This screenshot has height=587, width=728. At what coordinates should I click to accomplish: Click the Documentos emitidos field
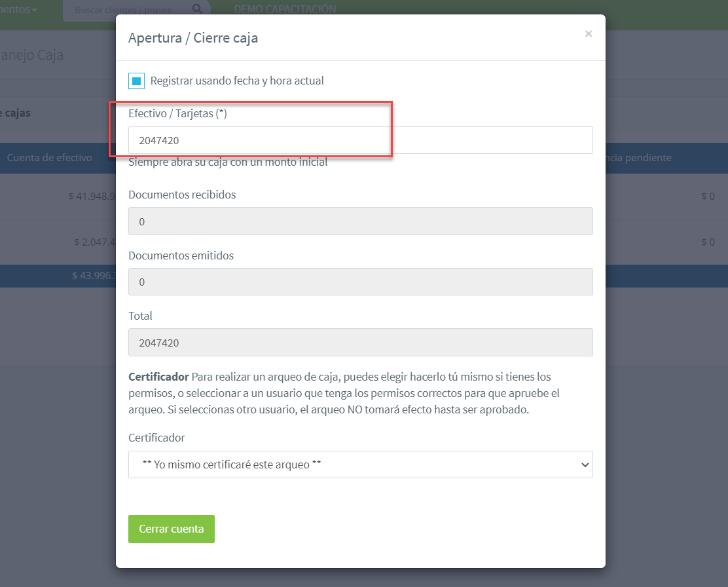point(360,282)
